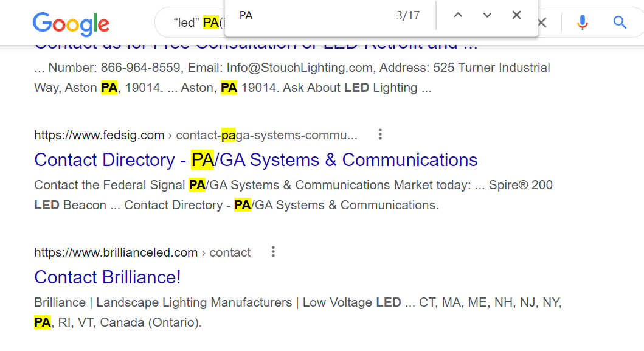The image size is (644, 351).
Task: Click the Info@StouchLighting.com email text
Action: [299, 68]
